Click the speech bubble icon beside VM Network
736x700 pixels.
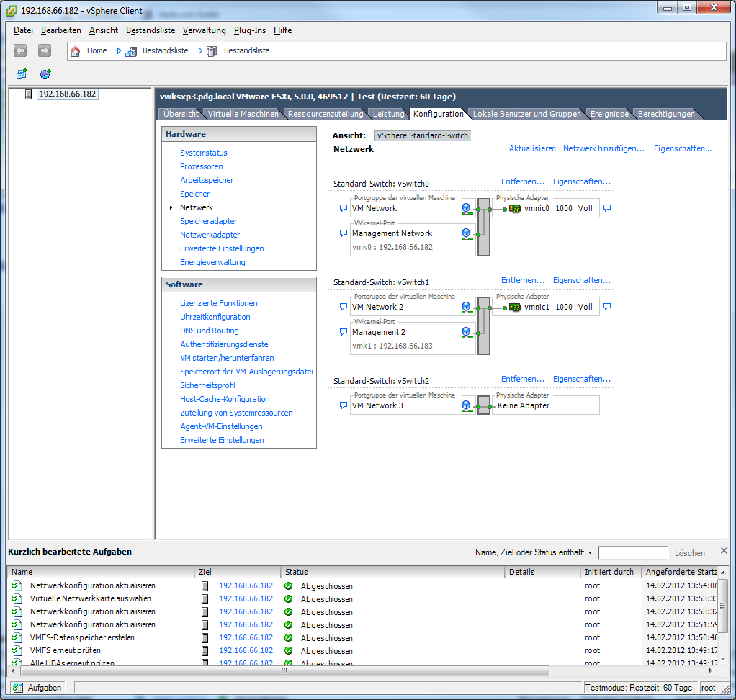pyautogui.click(x=343, y=208)
